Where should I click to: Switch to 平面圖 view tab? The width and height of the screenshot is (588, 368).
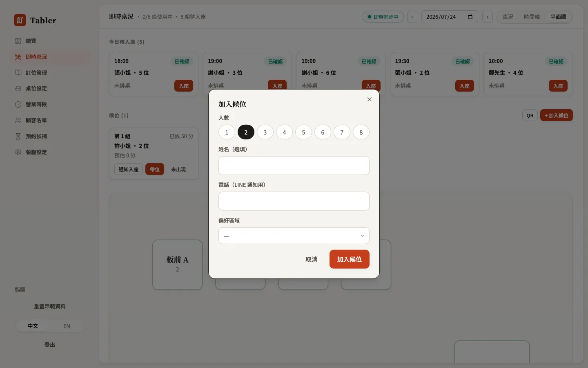pos(558,17)
